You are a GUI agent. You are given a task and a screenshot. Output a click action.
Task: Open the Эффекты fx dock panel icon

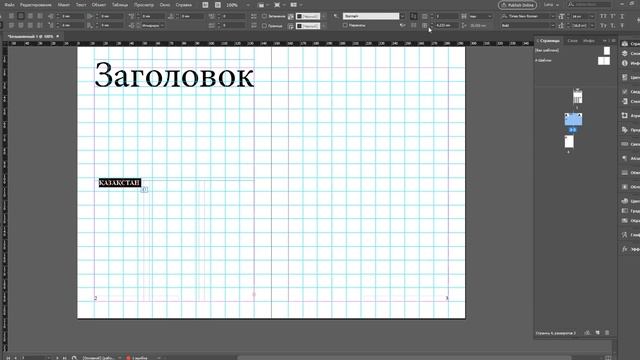point(625,249)
